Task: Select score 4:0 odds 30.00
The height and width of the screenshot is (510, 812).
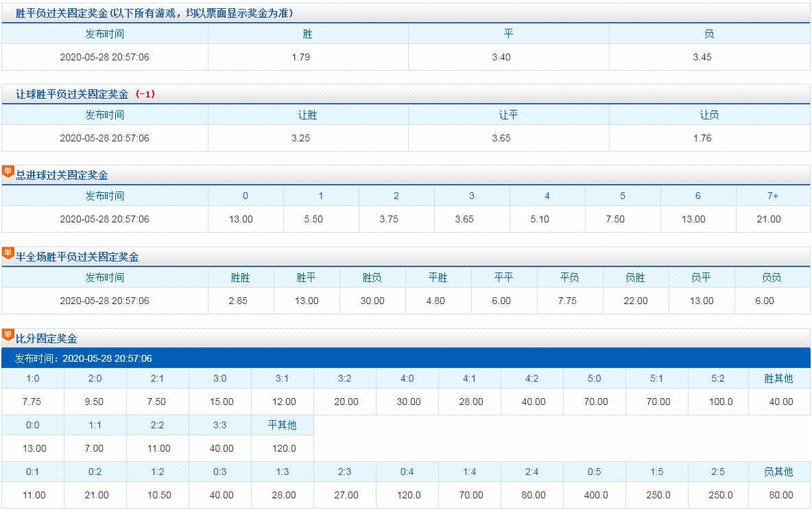Action: pos(409,402)
